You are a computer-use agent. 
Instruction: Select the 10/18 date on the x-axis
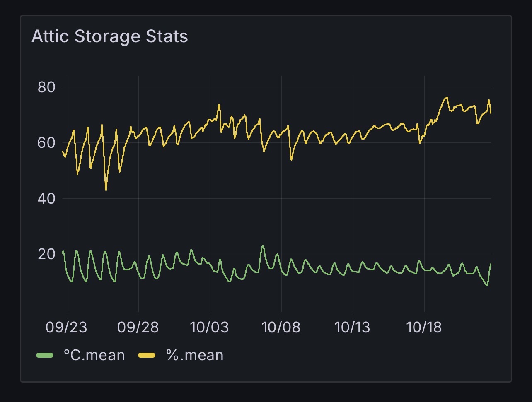tap(424, 327)
